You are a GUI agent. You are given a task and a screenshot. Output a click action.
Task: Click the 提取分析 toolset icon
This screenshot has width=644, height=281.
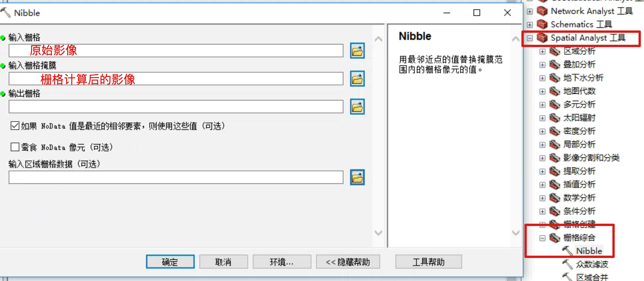[x=555, y=171]
